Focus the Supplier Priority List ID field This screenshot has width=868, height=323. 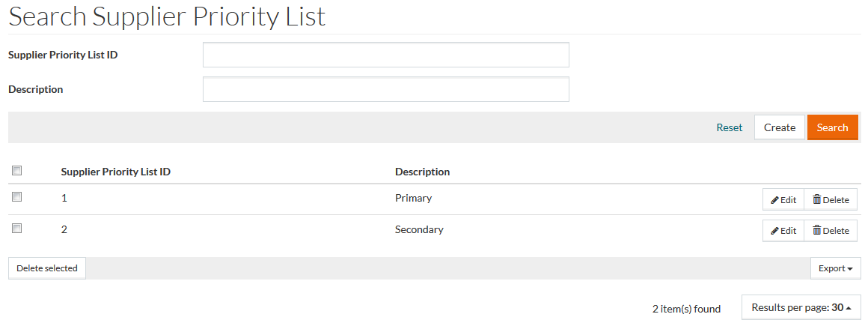385,55
